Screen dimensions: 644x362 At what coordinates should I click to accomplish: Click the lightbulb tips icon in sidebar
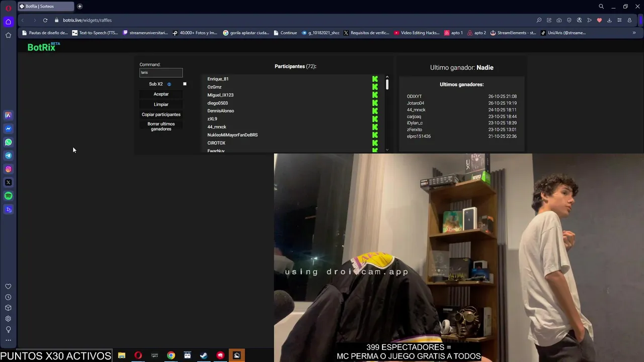click(x=8, y=330)
